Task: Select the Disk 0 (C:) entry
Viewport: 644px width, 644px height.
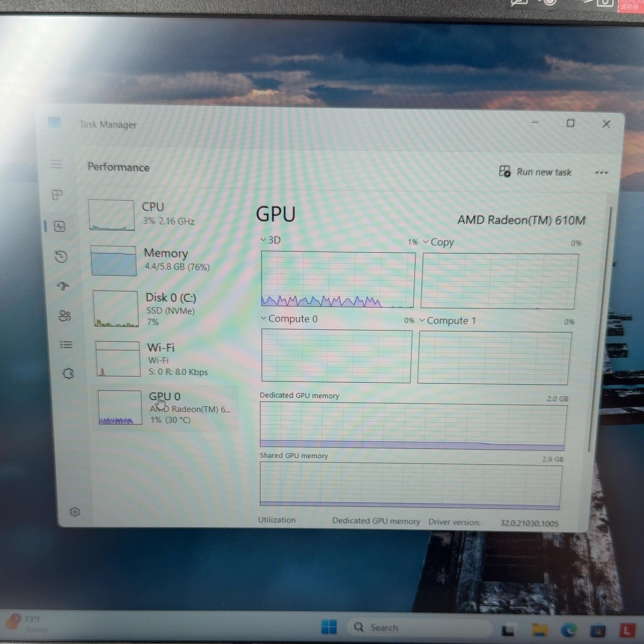Action: pyautogui.click(x=165, y=309)
